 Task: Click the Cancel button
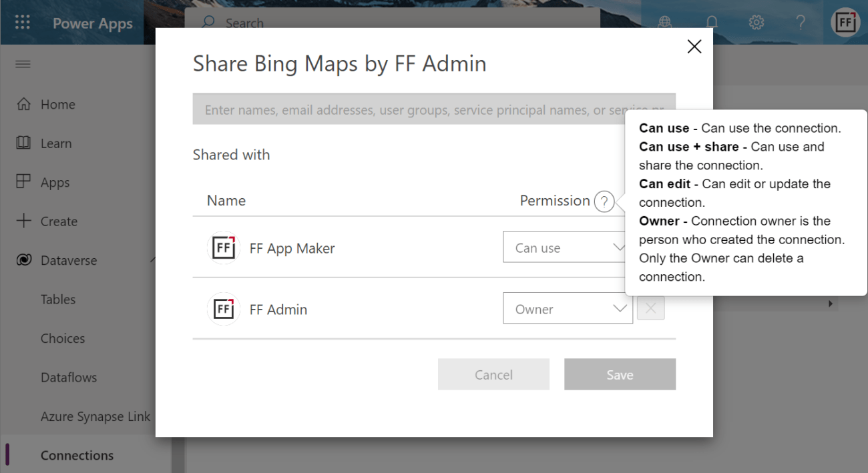493,374
